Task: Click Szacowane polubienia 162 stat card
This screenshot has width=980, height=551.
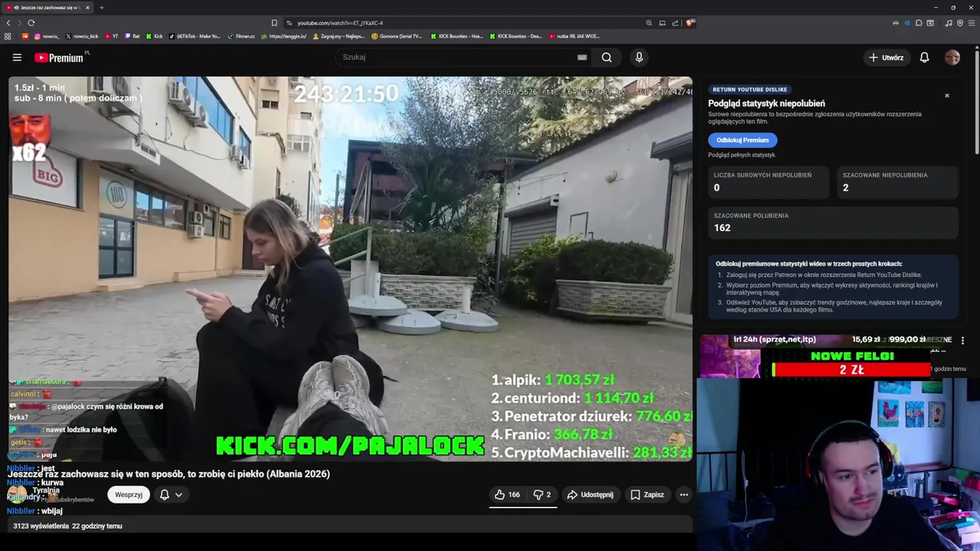Action: [x=833, y=223]
